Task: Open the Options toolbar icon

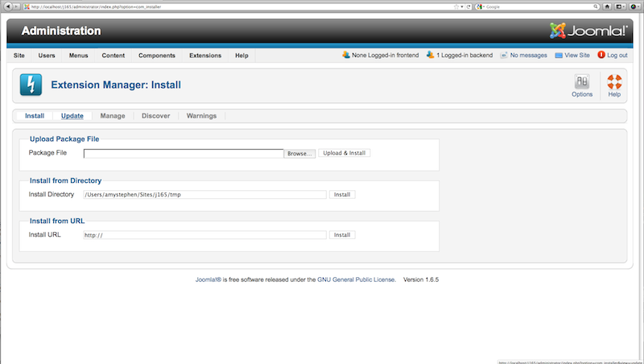Action: point(582,81)
